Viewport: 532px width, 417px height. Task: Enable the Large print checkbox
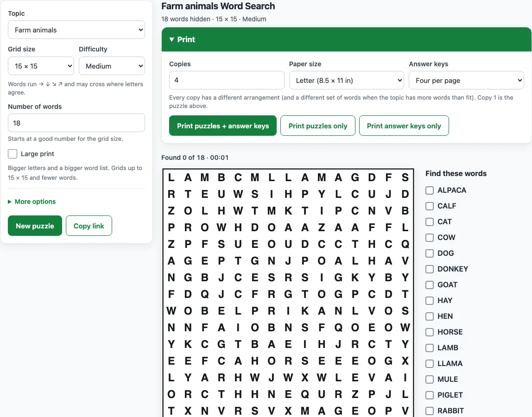point(13,154)
